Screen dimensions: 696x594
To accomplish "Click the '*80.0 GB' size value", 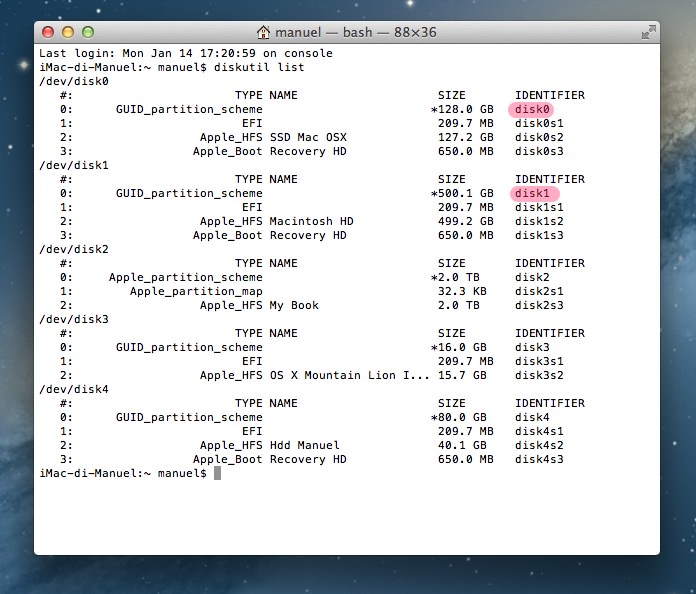I will click(x=459, y=417).
